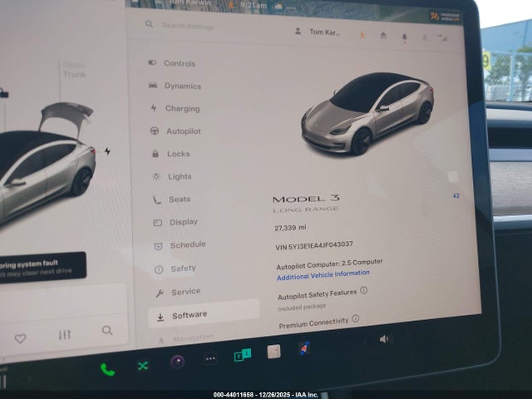This screenshot has width=532, height=399.
Task: Open the Phone app in dock
Action: (107, 369)
